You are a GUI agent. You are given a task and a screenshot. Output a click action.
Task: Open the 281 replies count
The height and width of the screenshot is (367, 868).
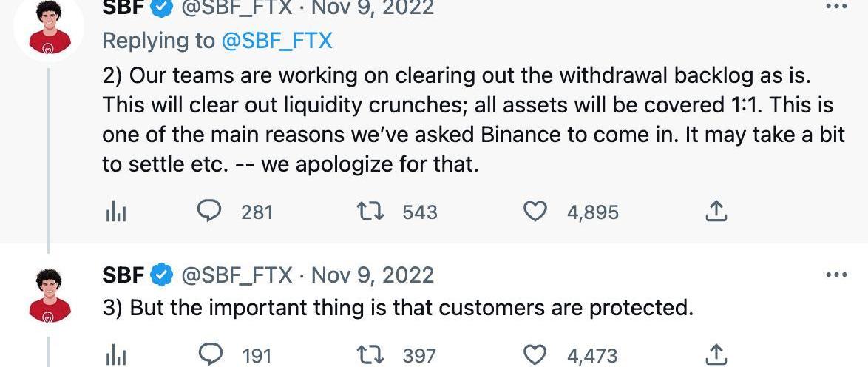click(x=257, y=212)
